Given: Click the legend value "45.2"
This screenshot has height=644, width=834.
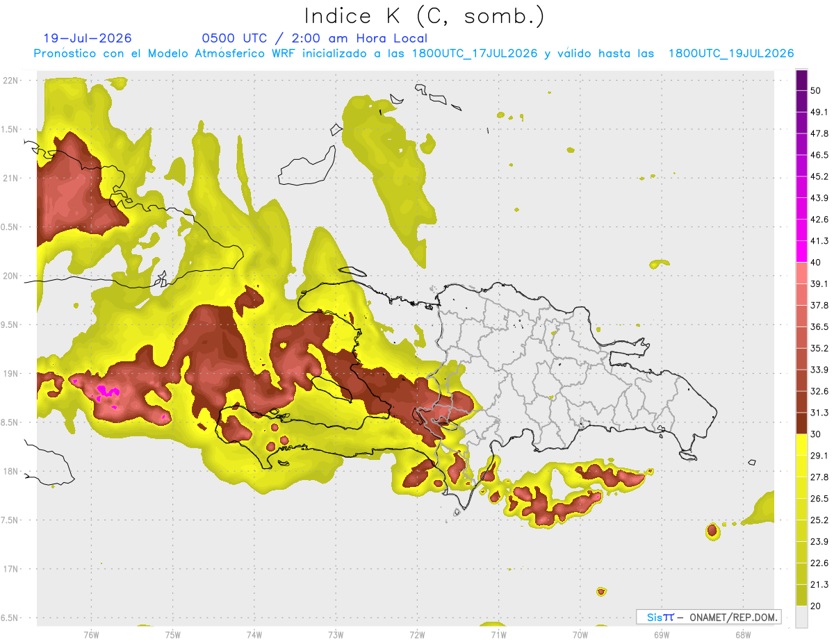Looking at the screenshot, I should click(819, 176).
